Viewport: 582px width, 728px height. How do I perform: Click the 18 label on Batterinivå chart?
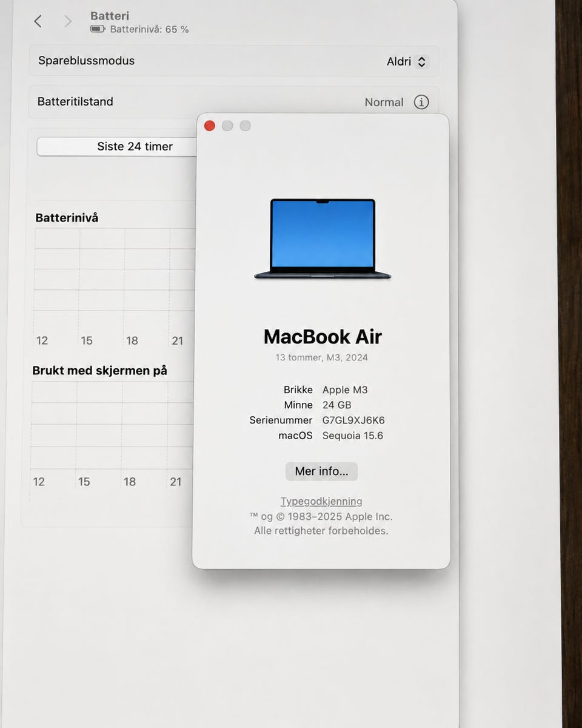[x=132, y=340]
